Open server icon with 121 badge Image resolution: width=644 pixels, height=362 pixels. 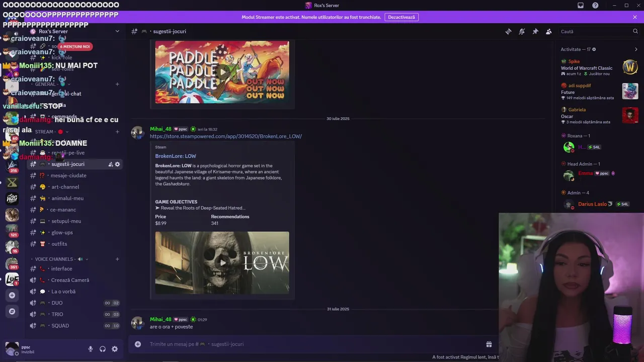point(12,230)
